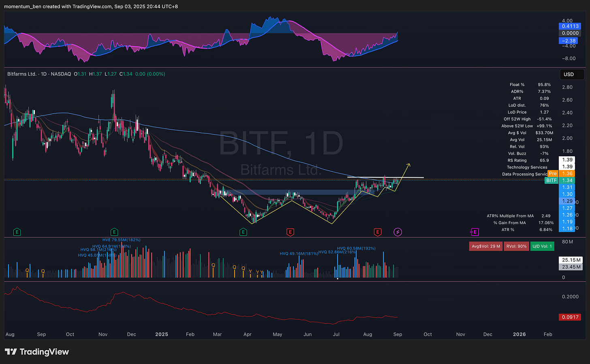
Task: Click the Avg$Vol: 29 M badge
Action: pos(485,246)
